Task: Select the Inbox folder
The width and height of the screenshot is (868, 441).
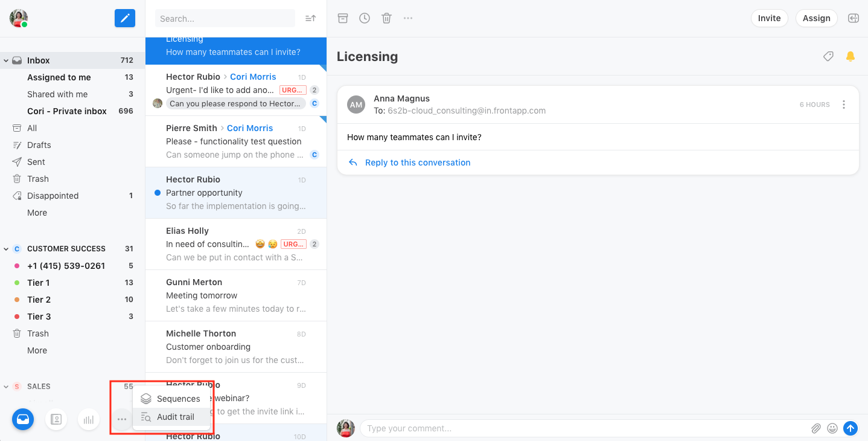Action: point(72,60)
